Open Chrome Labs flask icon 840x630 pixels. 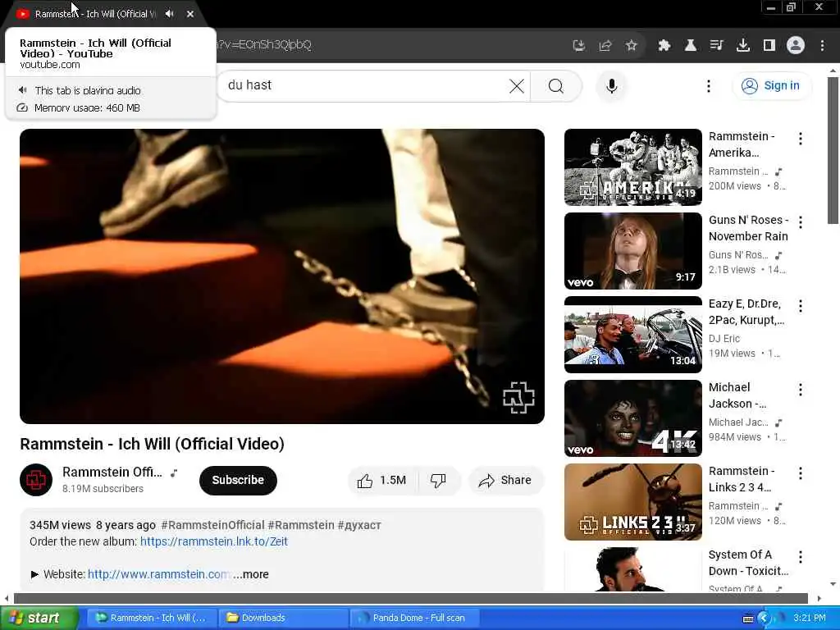point(691,46)
